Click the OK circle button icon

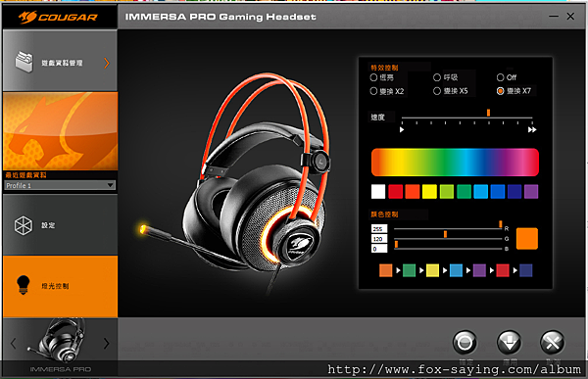[x=465, y=342]
